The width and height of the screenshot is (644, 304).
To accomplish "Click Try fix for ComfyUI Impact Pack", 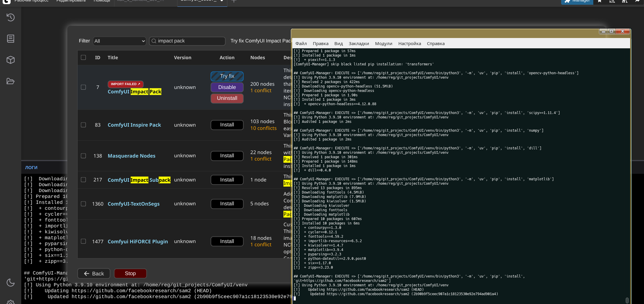I will point(227,76).
